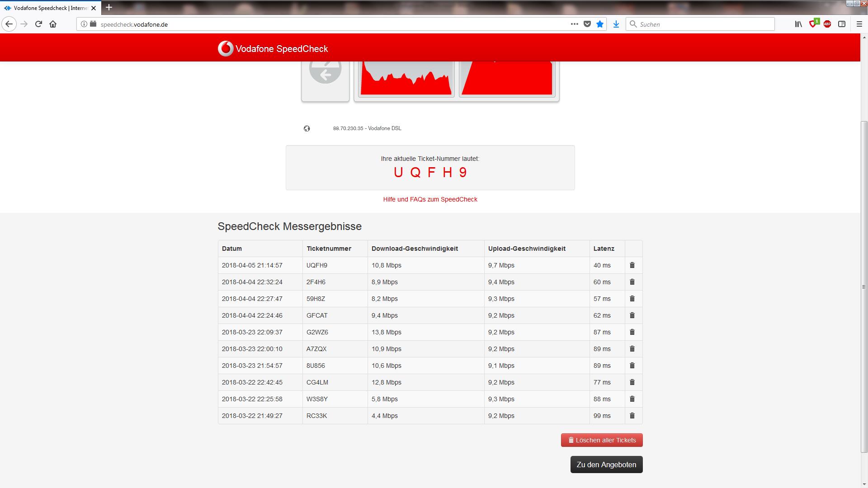Click trash icon for ticket GFCAT
The height and width of the screenshot is (488, 868).
click(x=632, y=315)
